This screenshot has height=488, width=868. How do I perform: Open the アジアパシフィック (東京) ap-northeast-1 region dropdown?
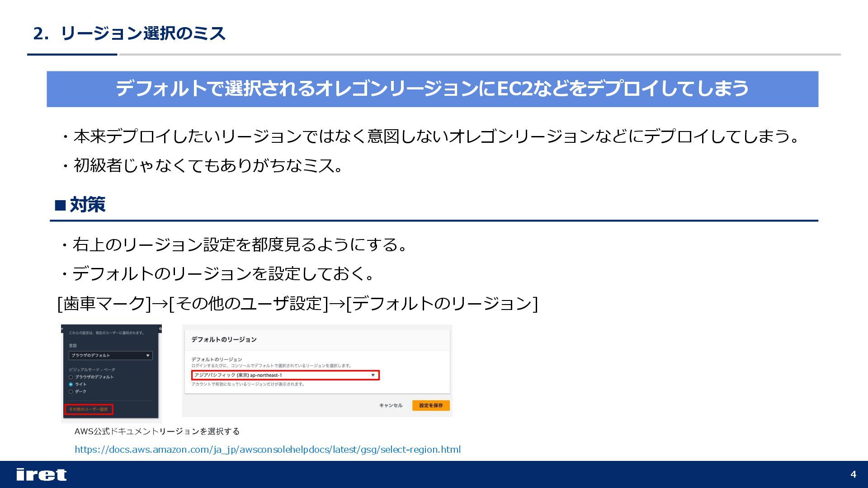coord(285,375)
